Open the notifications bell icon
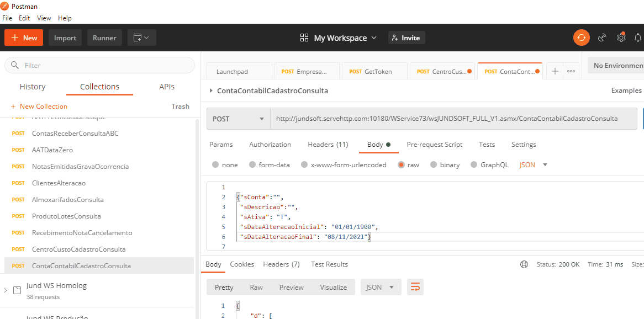Screen dimensions: 644x319 click(x=638, y=38)
